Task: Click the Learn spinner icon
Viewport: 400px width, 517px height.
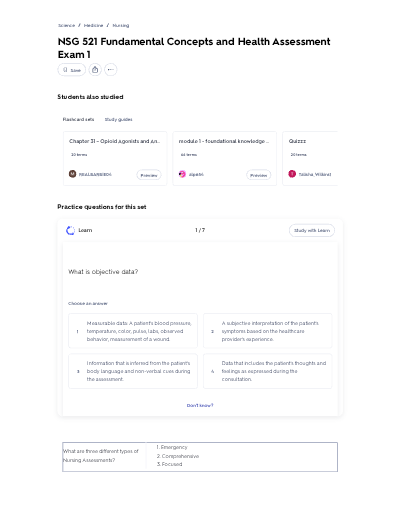Action: click(70, 230)
